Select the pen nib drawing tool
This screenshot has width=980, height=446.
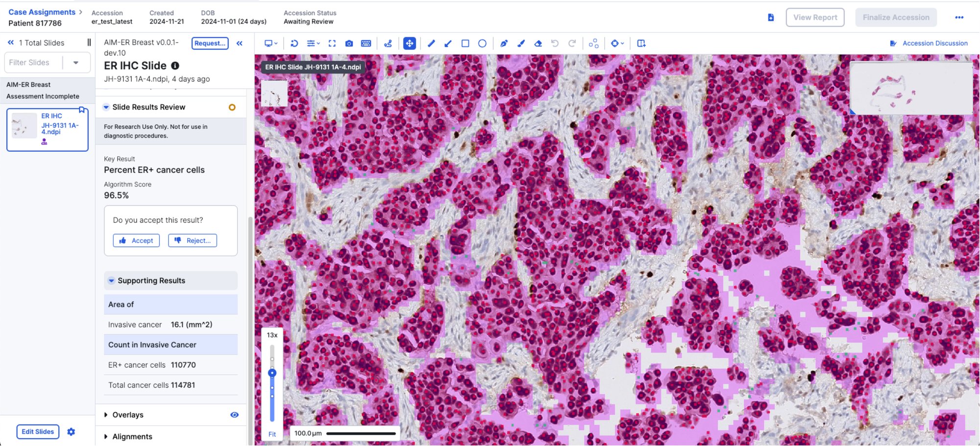click(504, 44)
